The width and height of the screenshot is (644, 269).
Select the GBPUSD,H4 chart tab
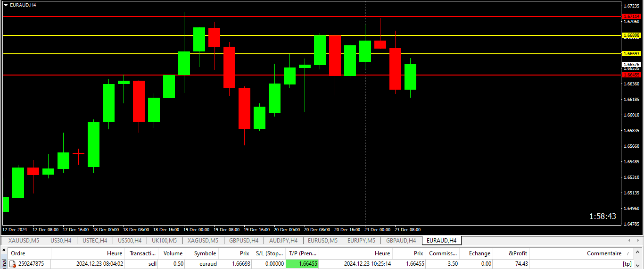(244, 241)
